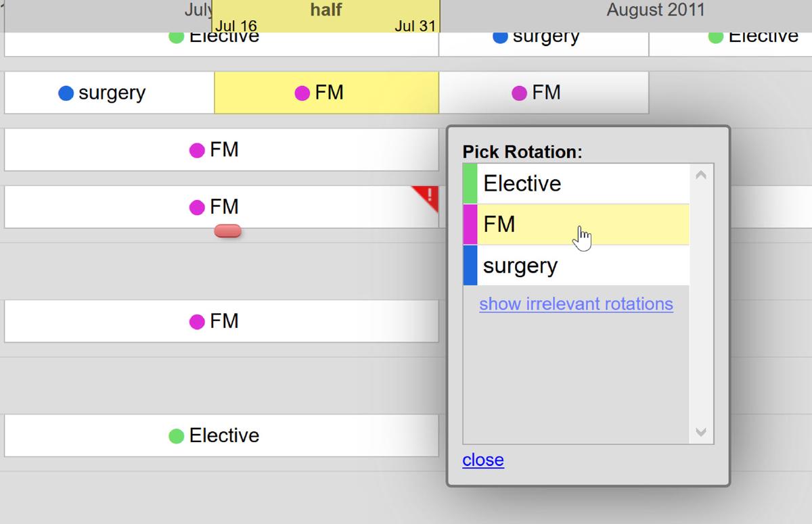Click the scrollbar up arrow in the picker
Viewport: 812px width, 524px height.
click(701, 174)
